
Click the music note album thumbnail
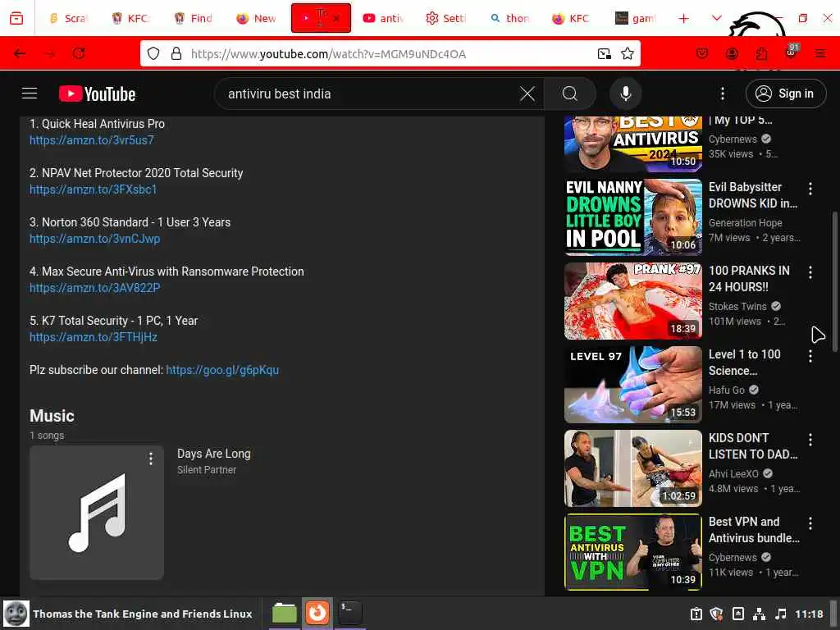coord(97,513)
